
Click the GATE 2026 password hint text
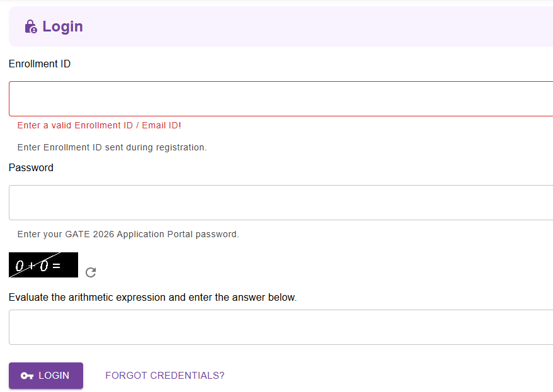pos(127,233)
